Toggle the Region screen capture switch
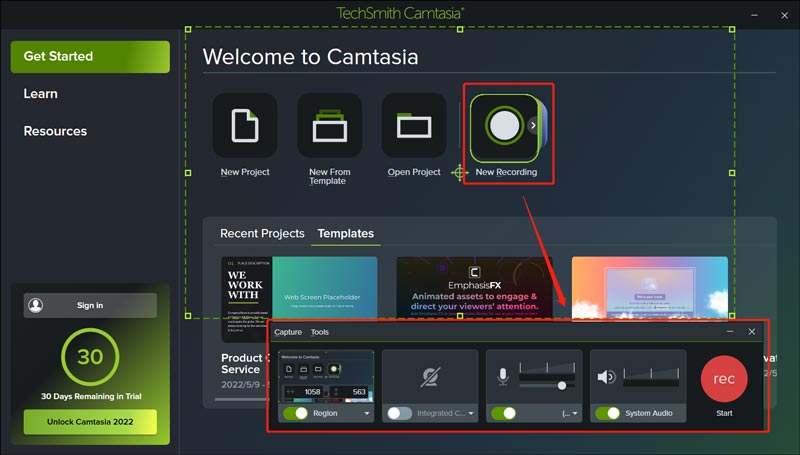Viewport: 800px width, 455px height. pyautogui.click(x=295, y=413)
